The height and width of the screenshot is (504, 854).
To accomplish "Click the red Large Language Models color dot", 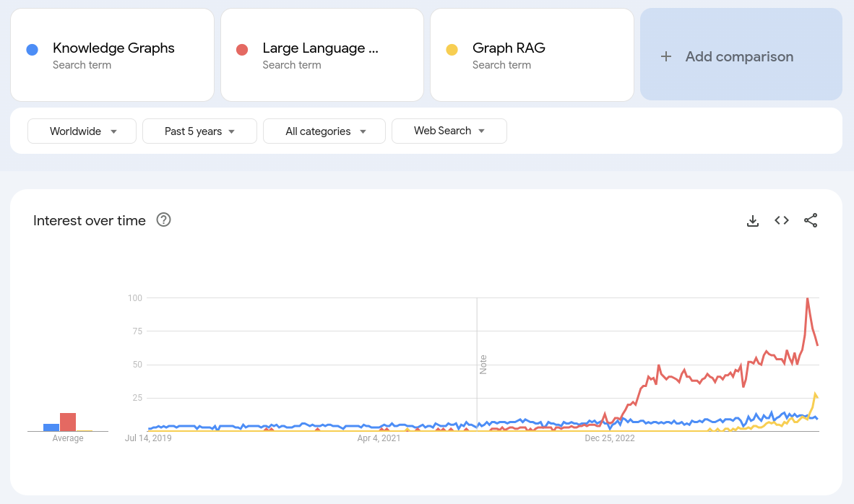I will 241,48.
